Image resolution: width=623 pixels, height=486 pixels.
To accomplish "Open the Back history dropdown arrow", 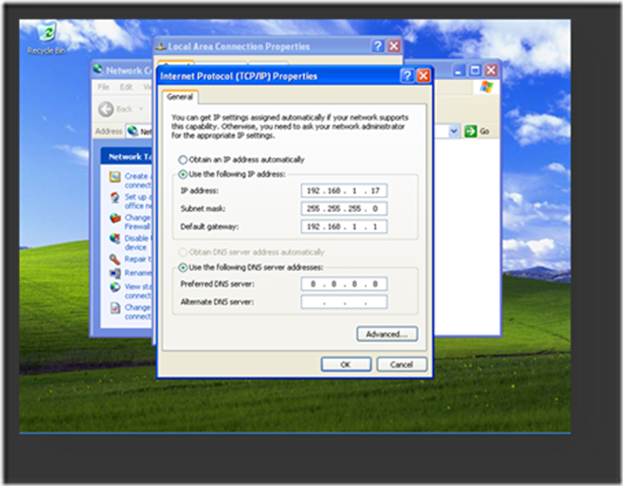I will click(x=141, y=109).
